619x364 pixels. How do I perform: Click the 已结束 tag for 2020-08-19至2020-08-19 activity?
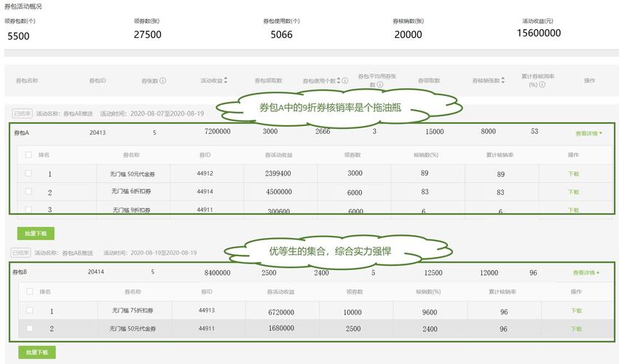click(x=20, y=253)
